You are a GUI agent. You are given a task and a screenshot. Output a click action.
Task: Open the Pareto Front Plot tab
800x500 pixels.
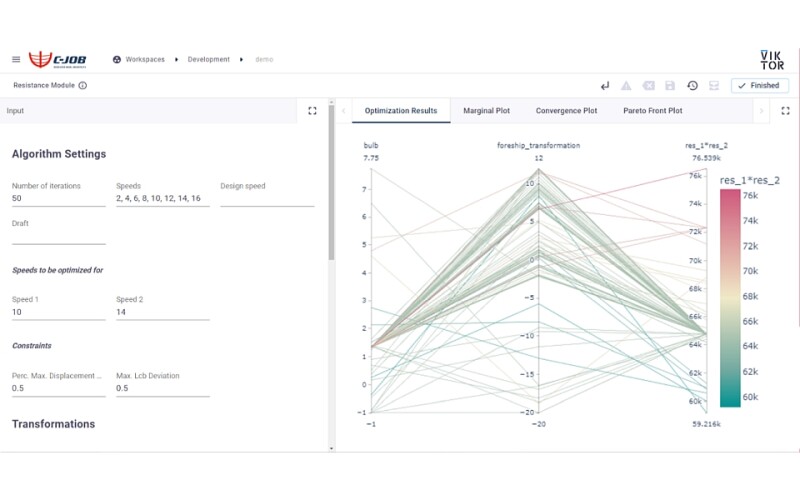point(652,111)
